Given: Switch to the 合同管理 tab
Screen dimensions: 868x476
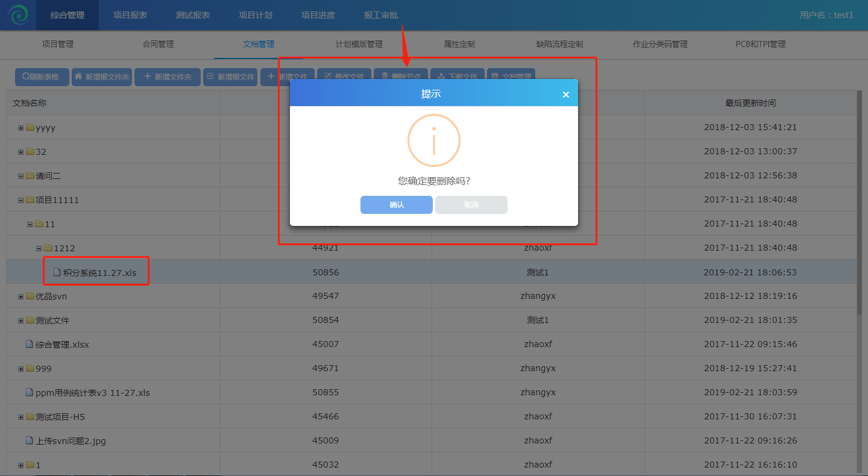Looking at the screenshot, I should [x=158, y=44].
